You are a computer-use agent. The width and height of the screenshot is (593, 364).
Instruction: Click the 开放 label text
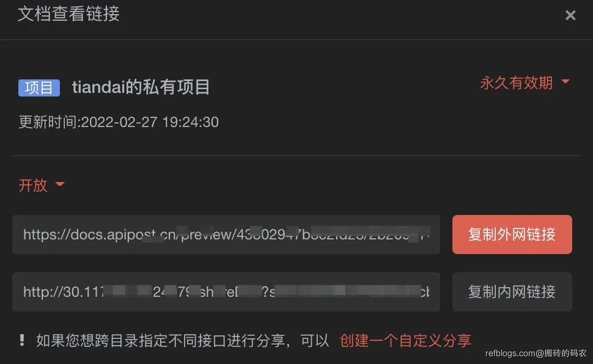coord(33,185)
